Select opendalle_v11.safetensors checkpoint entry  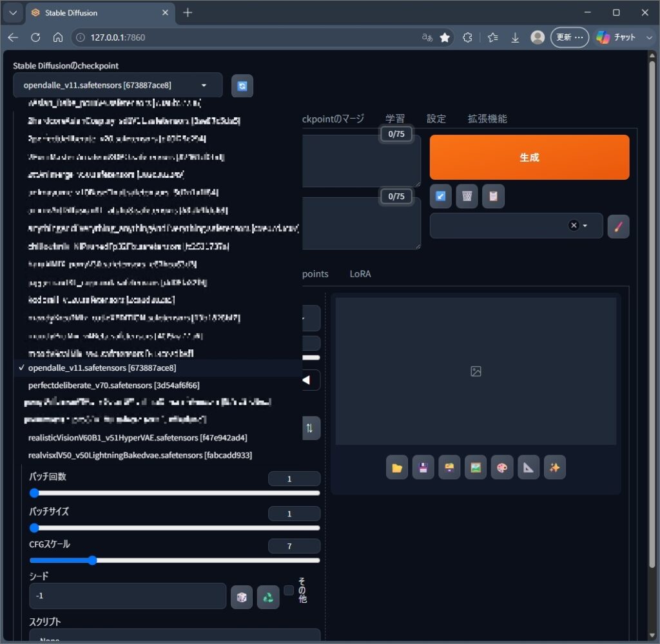click(158, 368)
